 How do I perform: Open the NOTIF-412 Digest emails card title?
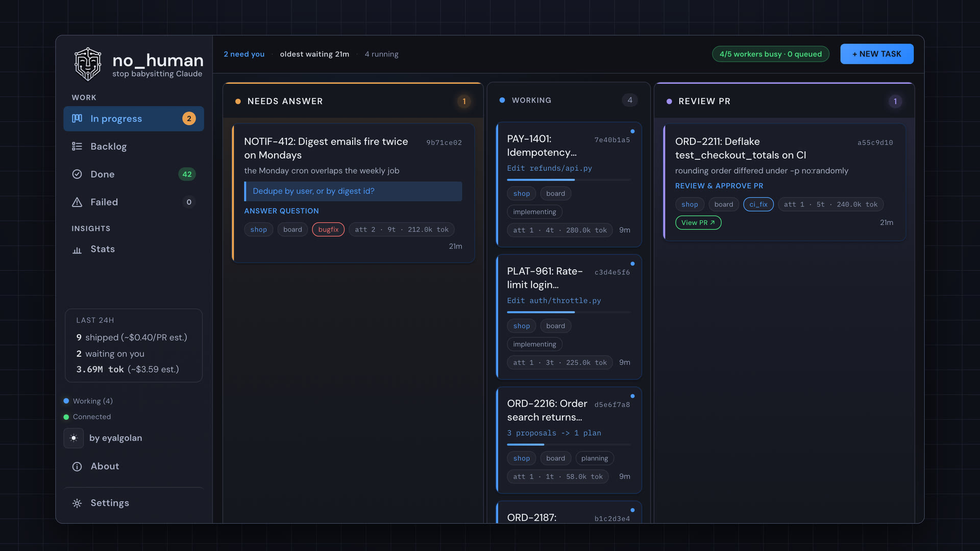pyautogui.click(x=326, y=148)
